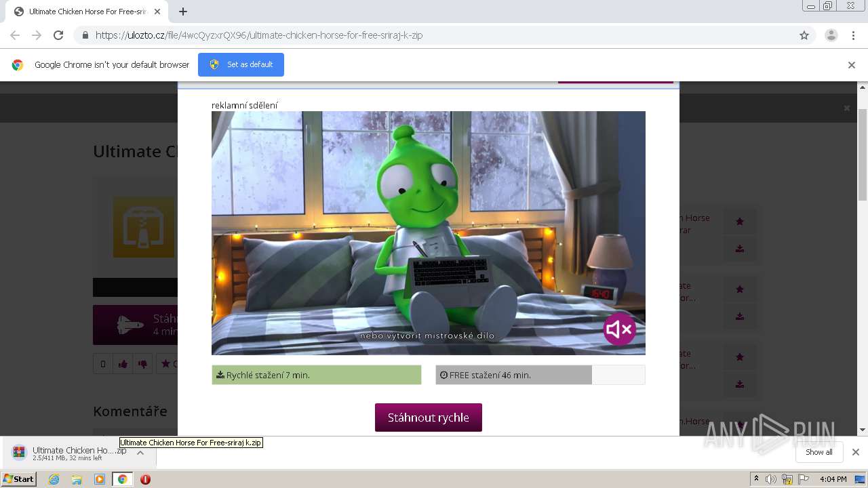This screenshot has height=488, width=868.
Task: Launch Internet Explorer from the taskbar
Action: click(54, 479)
